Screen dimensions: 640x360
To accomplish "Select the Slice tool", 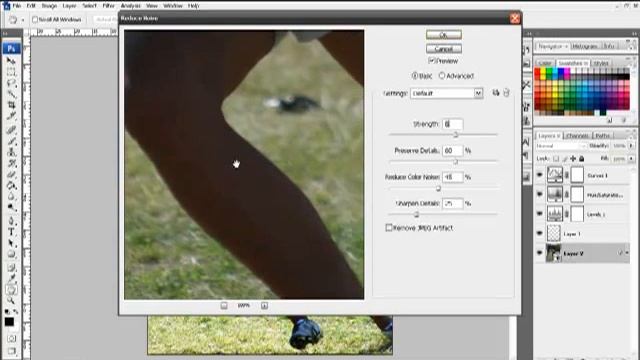I will [x=11, y=116].
